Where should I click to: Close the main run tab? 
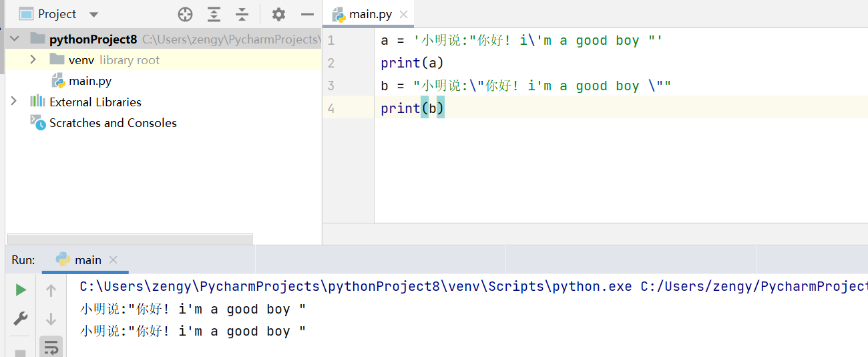[113, 259]
